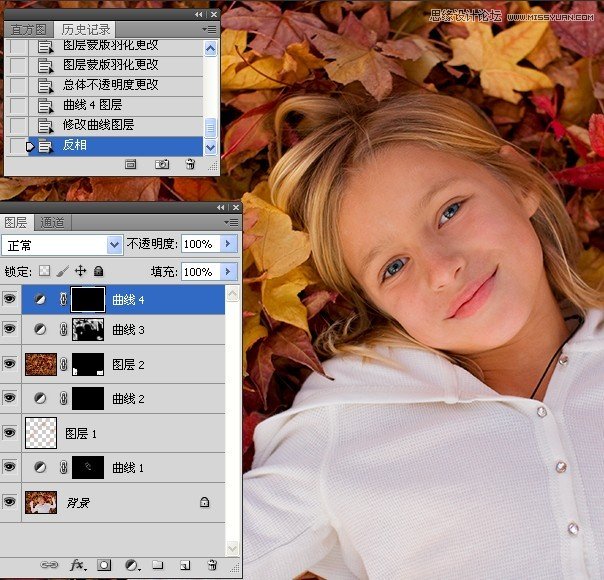Open the layer style fx menu
Screen dimensions: 604x580
(78, 565)
